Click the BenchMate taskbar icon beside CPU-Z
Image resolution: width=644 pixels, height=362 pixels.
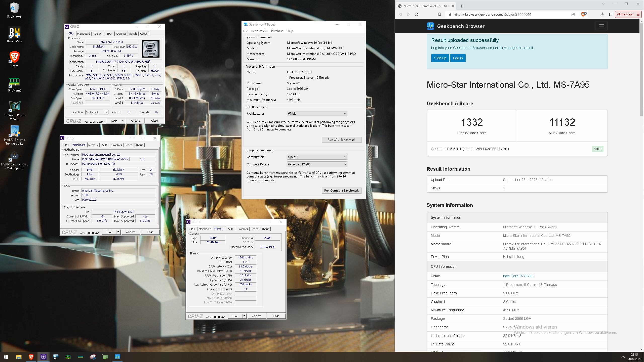pos(56,357)
